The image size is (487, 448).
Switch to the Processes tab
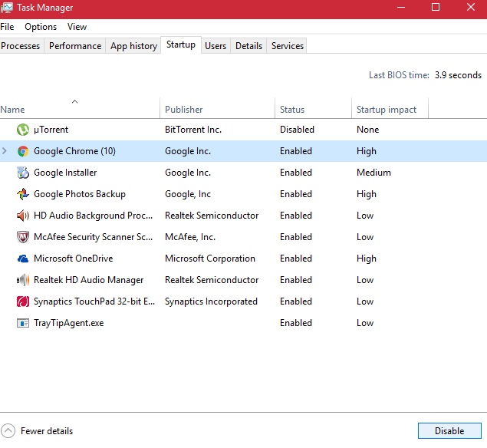21,46
